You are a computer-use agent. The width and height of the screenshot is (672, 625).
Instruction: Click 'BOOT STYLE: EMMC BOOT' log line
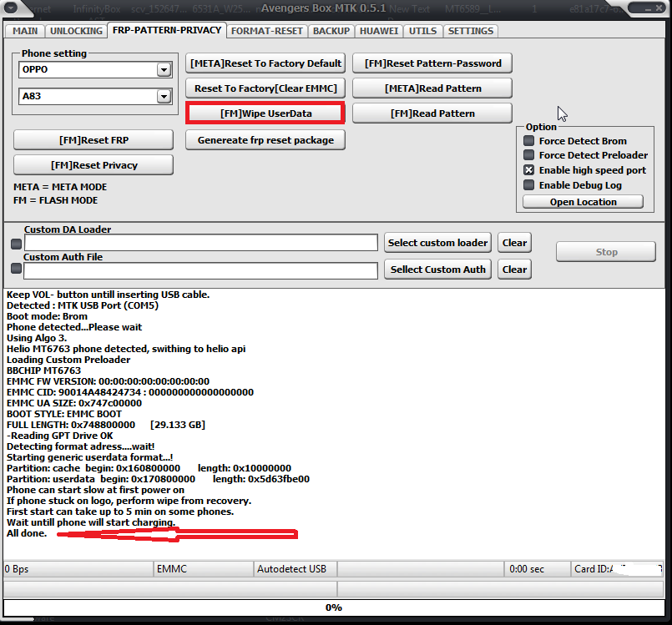pos(64,414)
